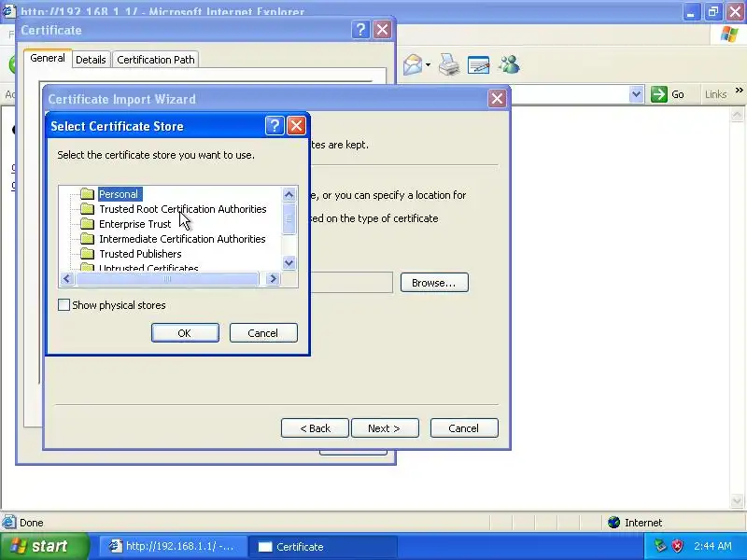Click the Go button beside address bar

(x=668, y=94)
